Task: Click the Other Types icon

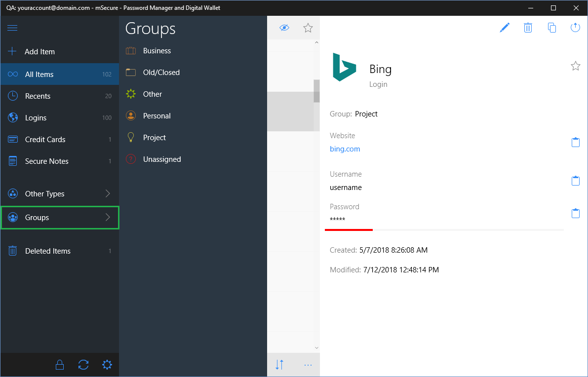Action: point(13,194)
